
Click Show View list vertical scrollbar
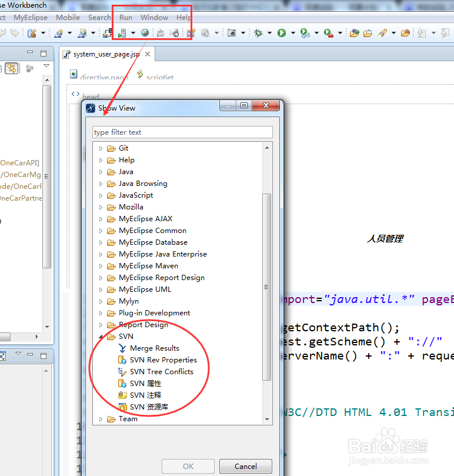(x=267, y=287)
